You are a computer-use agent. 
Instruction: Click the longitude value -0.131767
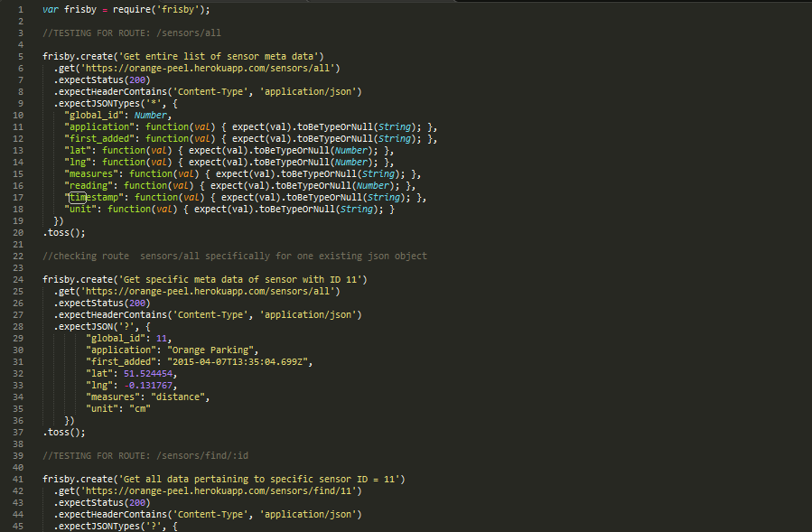[x=147, y=386]
